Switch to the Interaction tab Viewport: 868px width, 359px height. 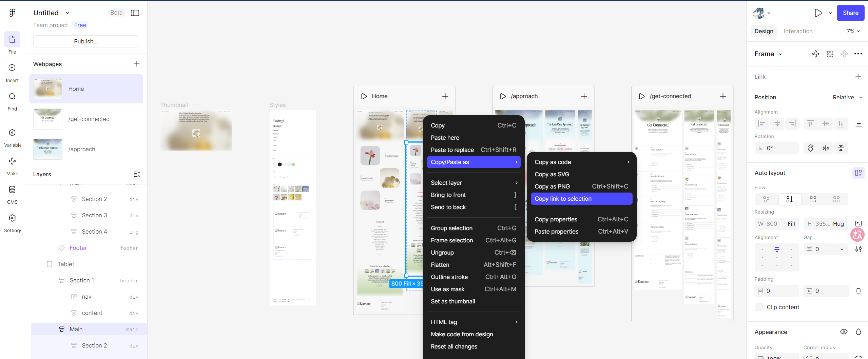pyautogui.click(x=798, y=31)
